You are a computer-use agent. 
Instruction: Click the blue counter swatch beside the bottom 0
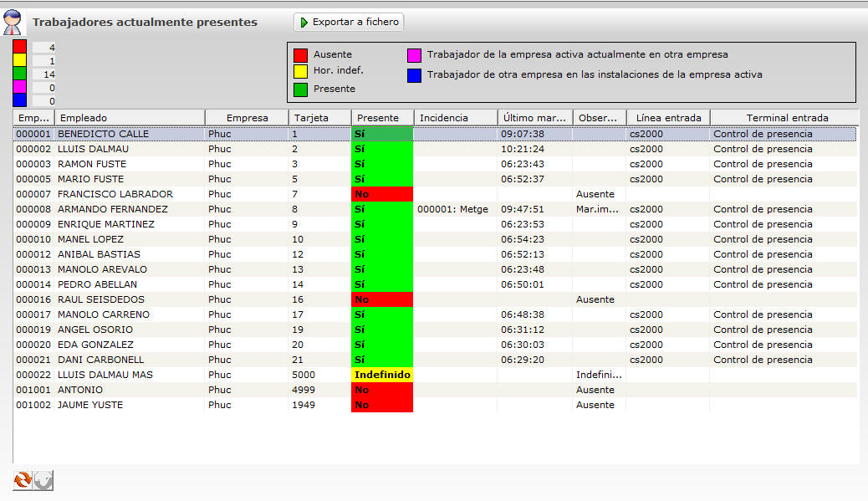tap(20, 100)
